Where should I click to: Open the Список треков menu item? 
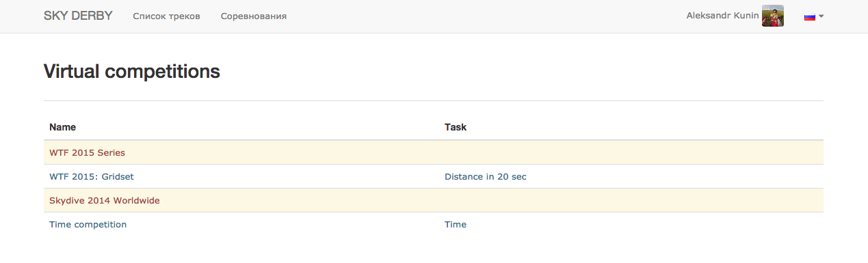click(x=166, y=16)
